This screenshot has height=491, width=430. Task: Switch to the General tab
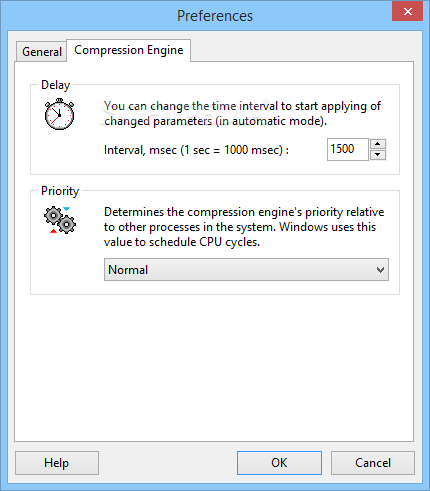click(42, 52)
